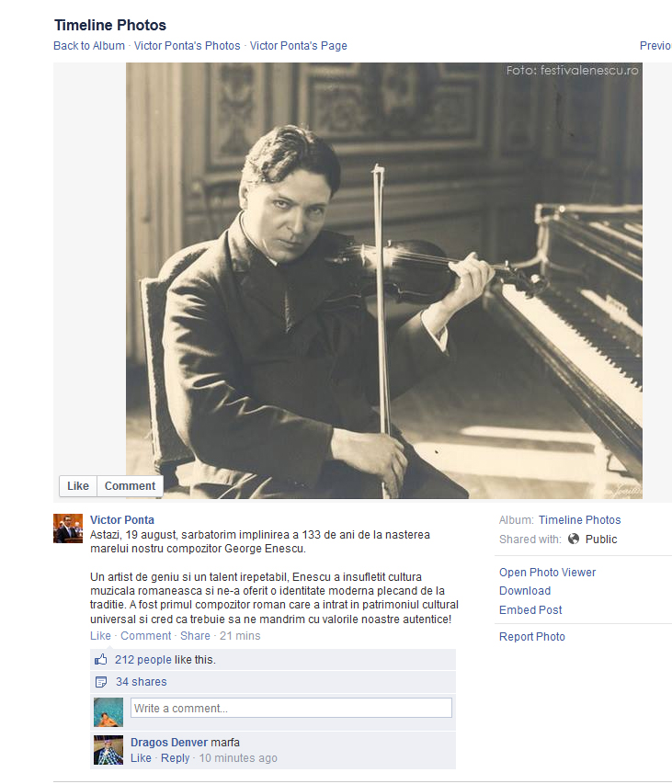Download the photo
672x784 pixels.
[525, 591]
